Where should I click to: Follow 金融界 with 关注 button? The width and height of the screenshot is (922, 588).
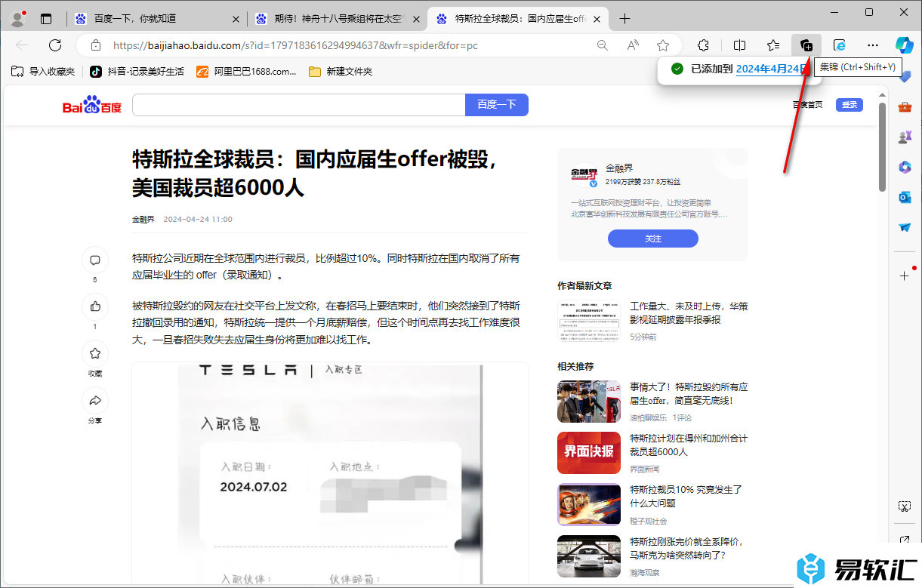[x=653, y=239]
